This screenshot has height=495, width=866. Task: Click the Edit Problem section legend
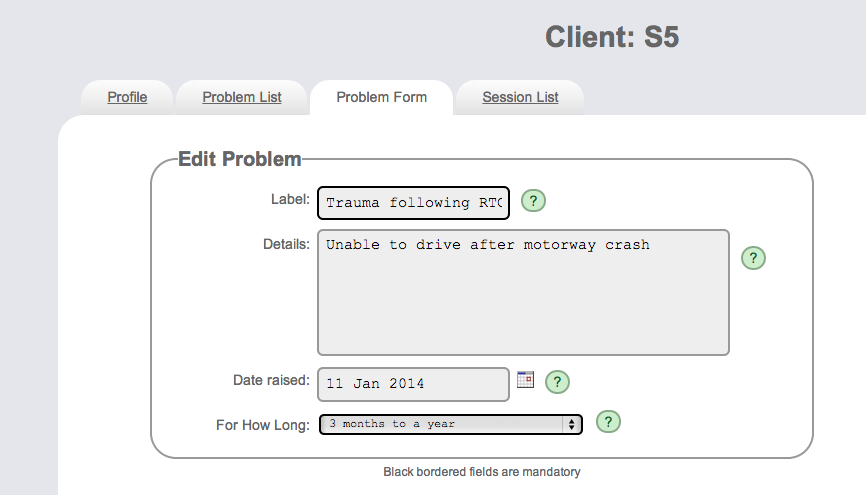point(240,159)
